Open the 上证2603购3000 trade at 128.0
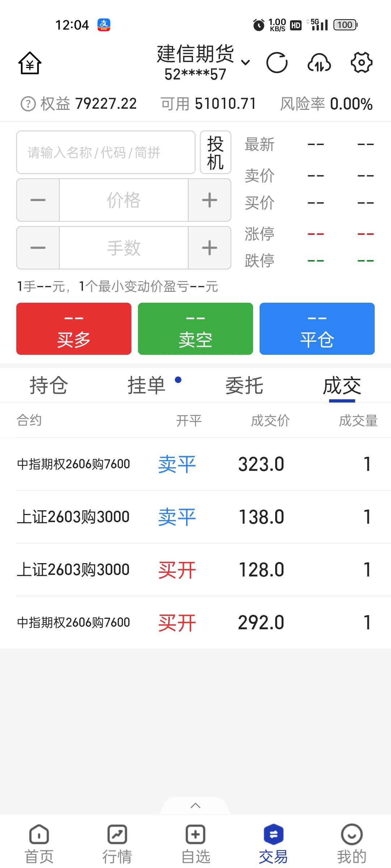Viewport: 391px width, 868px height. pyautogui.click(x=195, y=570)
